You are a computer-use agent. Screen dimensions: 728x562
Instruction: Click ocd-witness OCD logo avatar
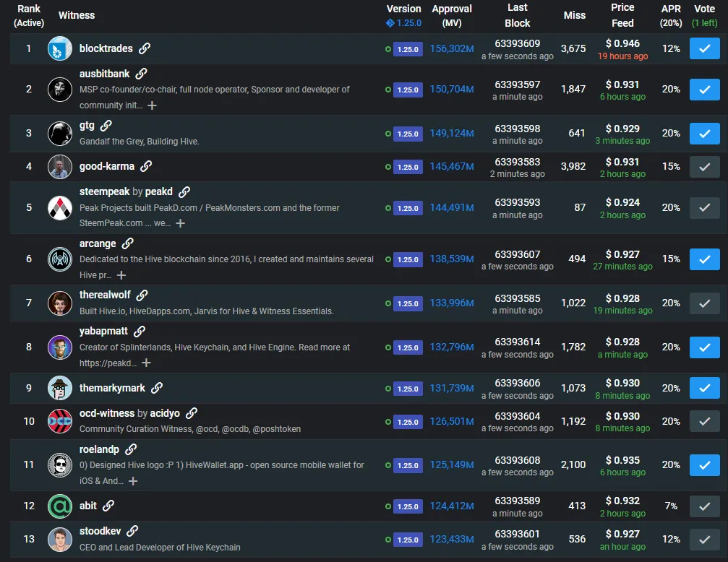tap(60, 421)
